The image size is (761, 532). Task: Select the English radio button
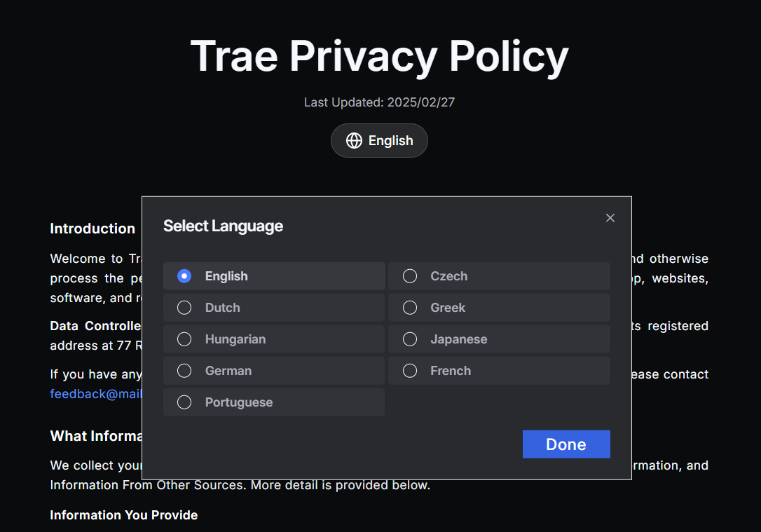184,276
